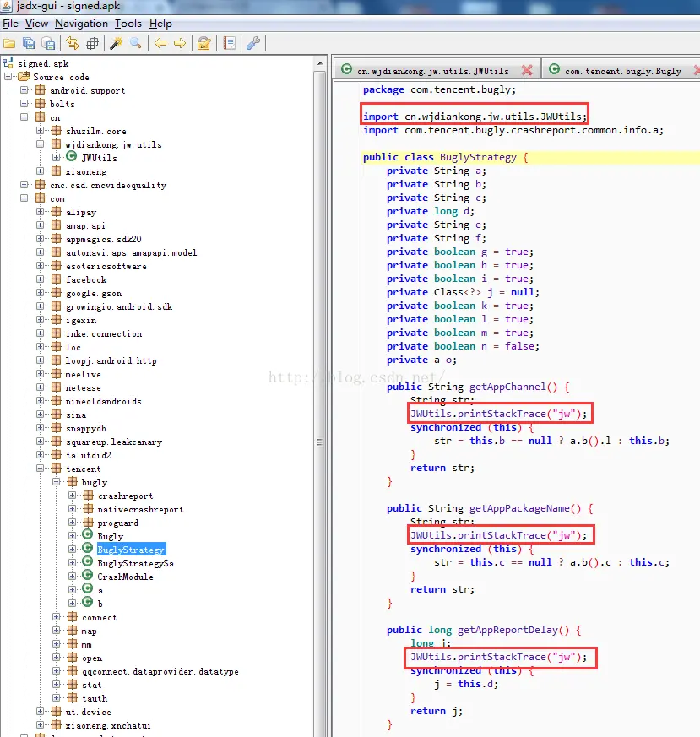Open the File menu
The width and height of the screenshot is (700, 737).
click(x=10, y=24)
